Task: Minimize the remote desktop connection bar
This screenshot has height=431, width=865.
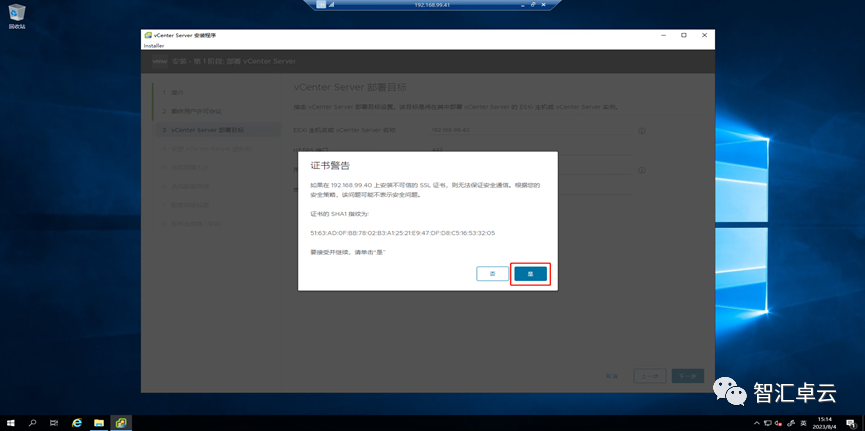Action: pyautogui.click(x=522, y=4)
